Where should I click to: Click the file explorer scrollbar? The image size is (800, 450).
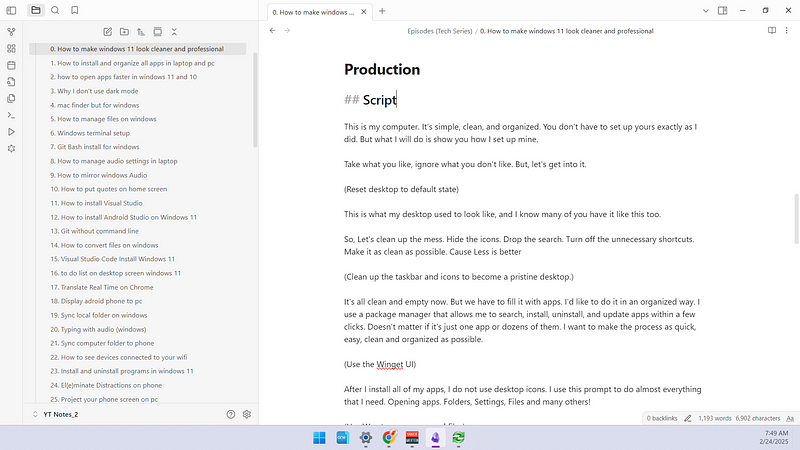255,99
